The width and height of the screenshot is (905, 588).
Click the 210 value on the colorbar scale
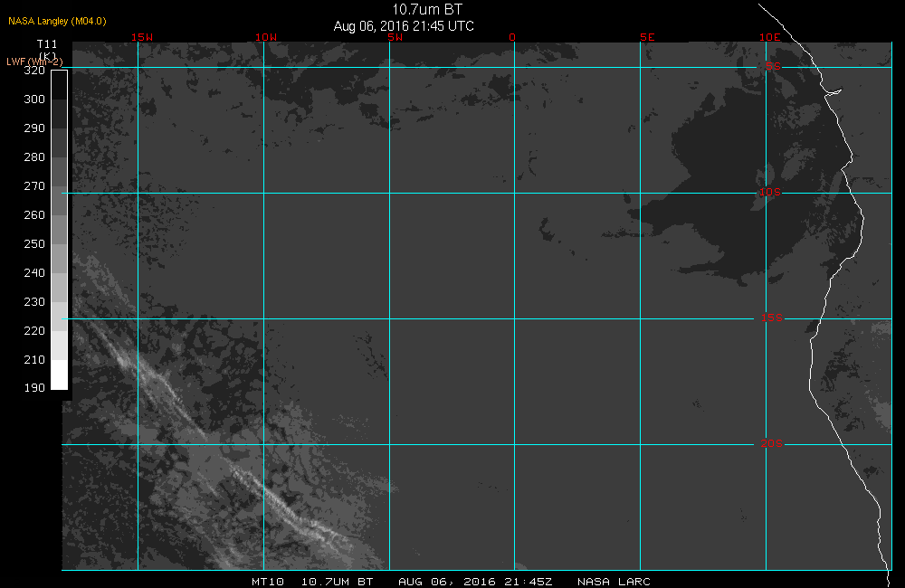(34, 359)
